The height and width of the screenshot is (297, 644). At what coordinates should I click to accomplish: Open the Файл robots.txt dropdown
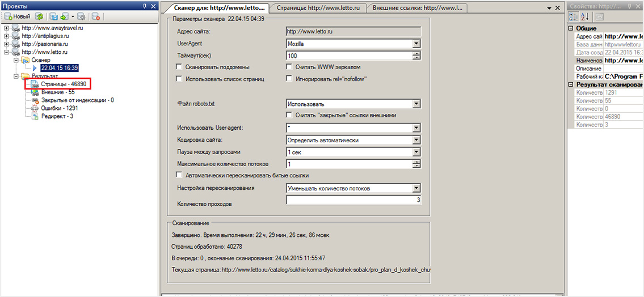pos(416,104)
